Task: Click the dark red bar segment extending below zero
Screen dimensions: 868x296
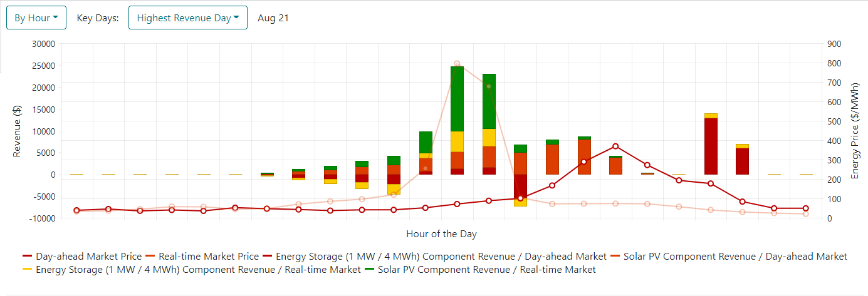Action: click(x=520, y=186)
